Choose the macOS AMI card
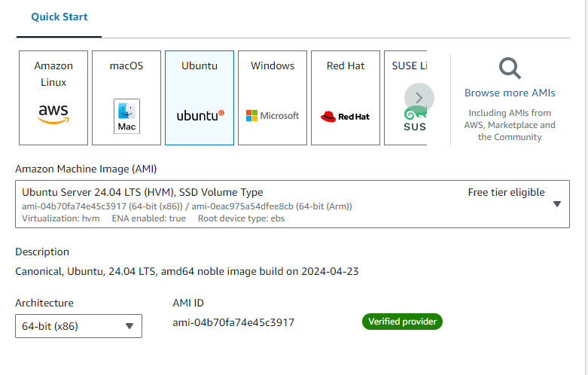This screenshot has width=588, height=375. tap(126, 98)
